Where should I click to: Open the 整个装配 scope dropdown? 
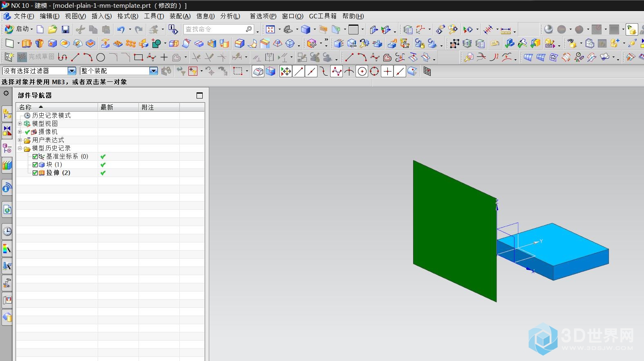coord(154,71)
